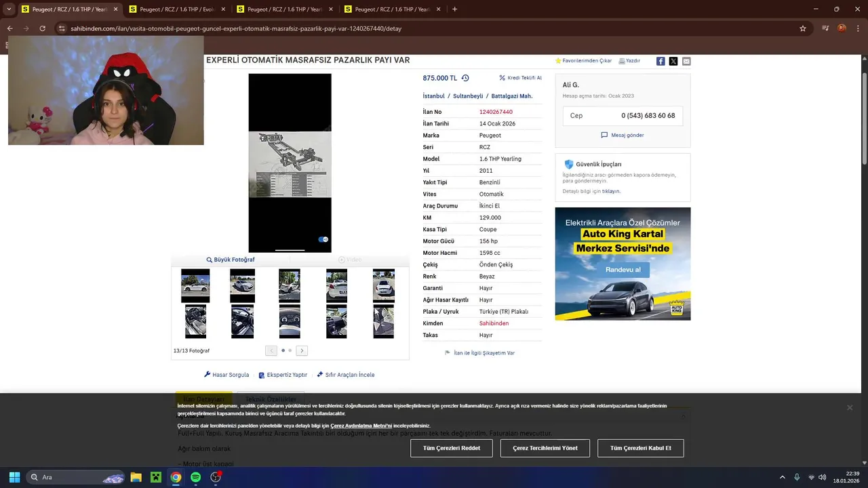The width and height of the screenshot is (868, 488).
Task: Close the Peugeot RCZ Evol... tab
Action: point(223,9)
